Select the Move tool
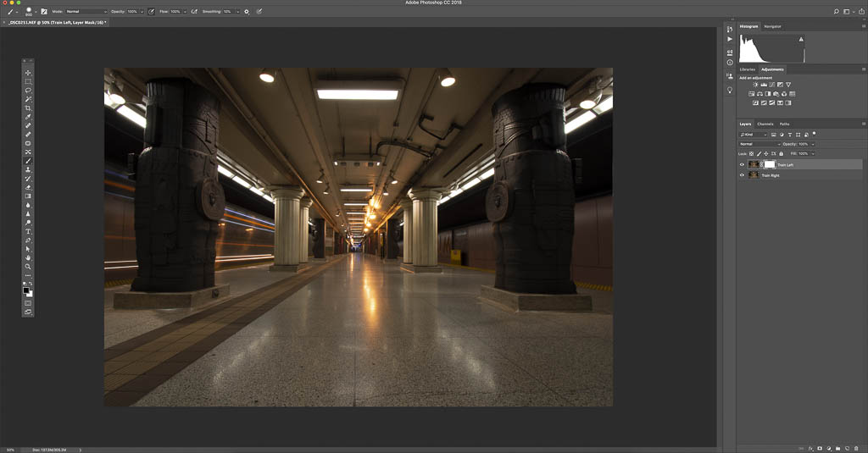Screen dimensions: 868x453 click(28, 72)
